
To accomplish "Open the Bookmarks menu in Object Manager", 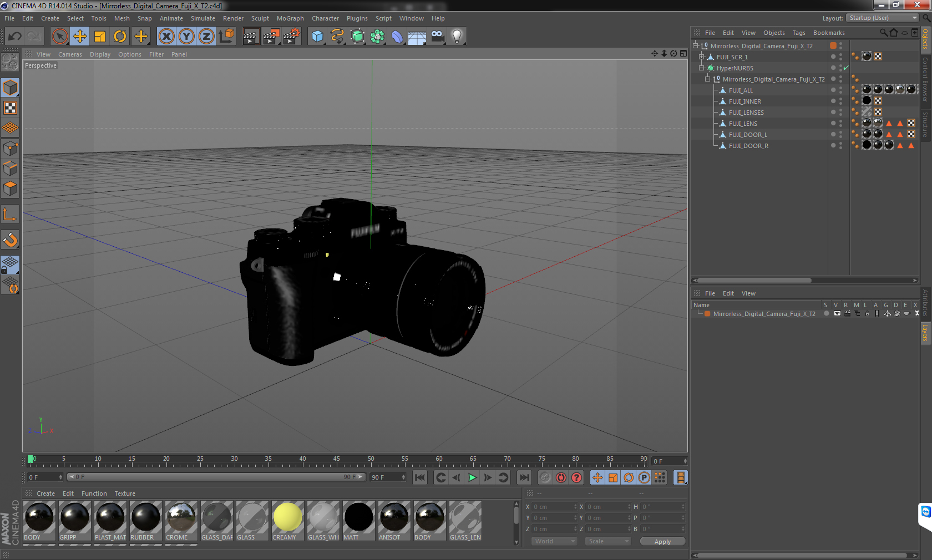I will [829, 33].
